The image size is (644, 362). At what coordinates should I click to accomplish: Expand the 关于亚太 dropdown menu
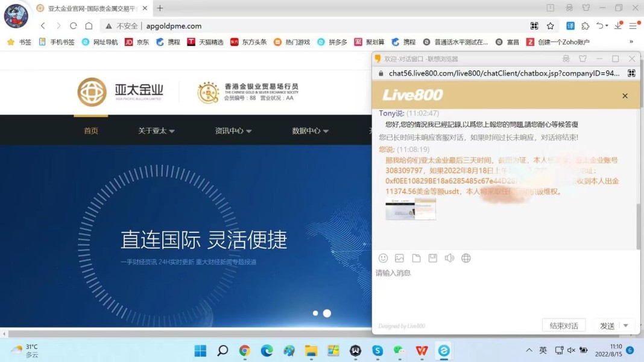(x=156, y=131)
